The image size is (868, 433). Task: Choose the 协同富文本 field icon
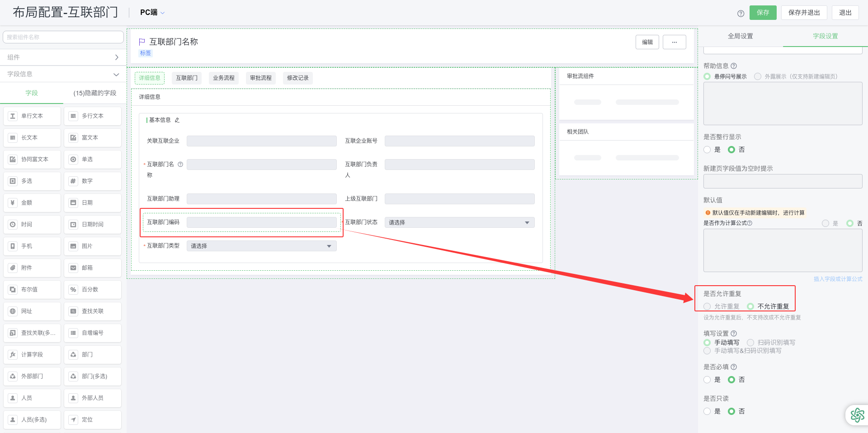pyautogui.click(x=13, y=160)
